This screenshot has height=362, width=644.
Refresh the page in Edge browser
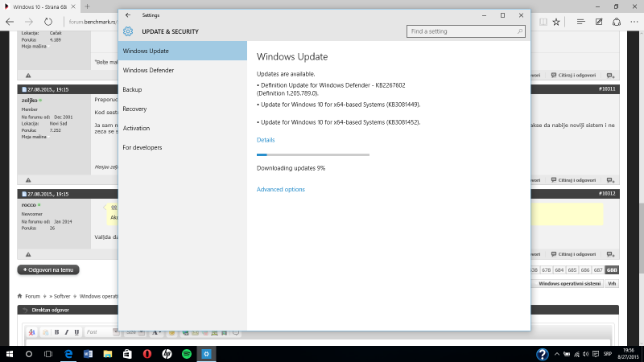point(48,22)
